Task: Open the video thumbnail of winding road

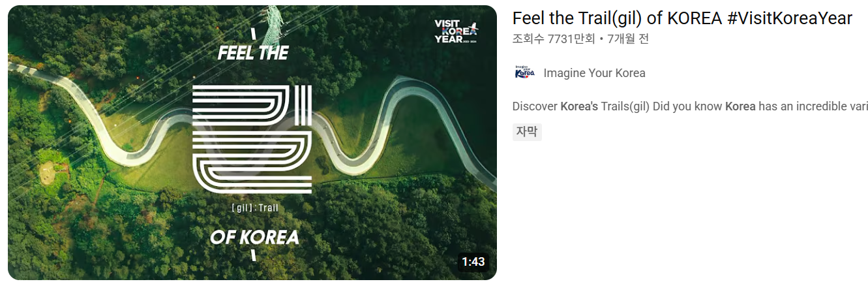Action: pyautogui.click(x=252, y=142)
